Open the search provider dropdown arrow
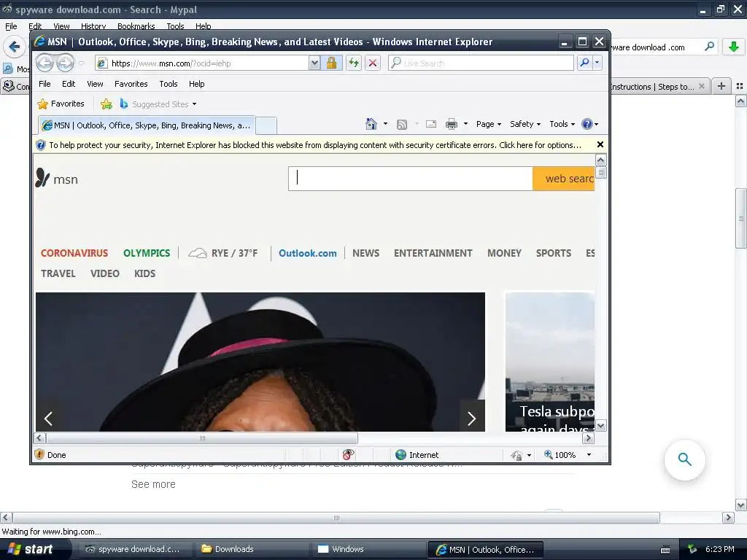The height and width of the screenshot is (560, 747). (x=597, y=63)
